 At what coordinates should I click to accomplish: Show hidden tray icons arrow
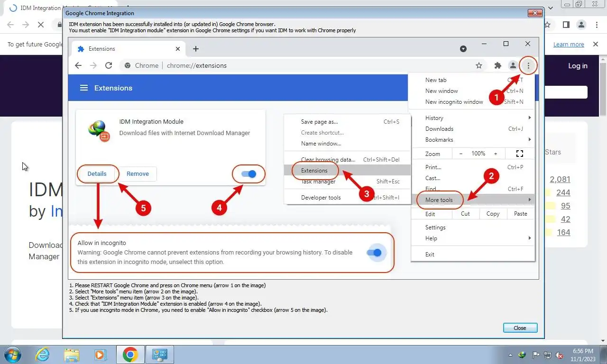tap(511, 355)
